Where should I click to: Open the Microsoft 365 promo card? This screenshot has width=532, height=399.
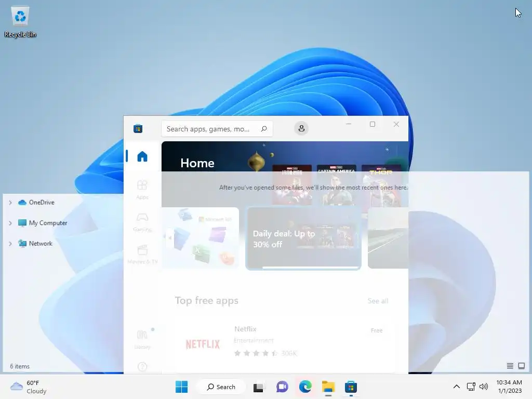coord(201,238)
